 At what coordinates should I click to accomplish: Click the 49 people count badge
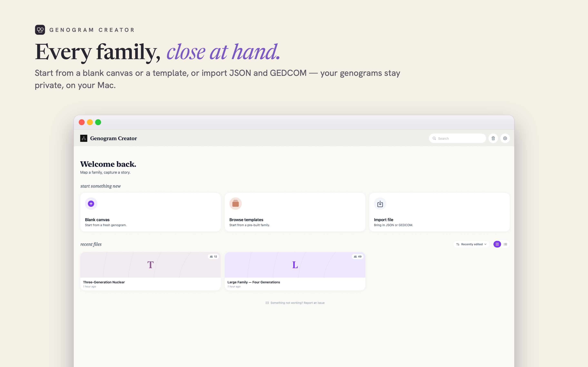[x=357, y=256]
